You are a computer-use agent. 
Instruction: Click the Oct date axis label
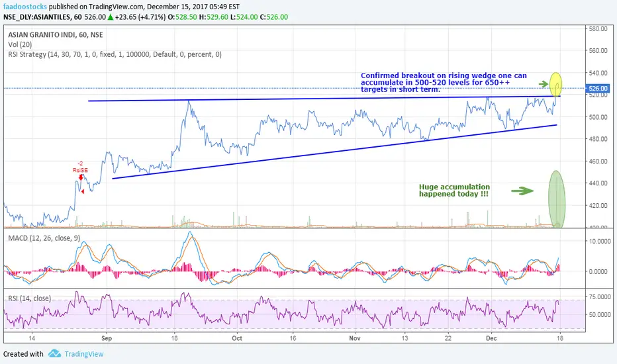[x=237, y=338]
